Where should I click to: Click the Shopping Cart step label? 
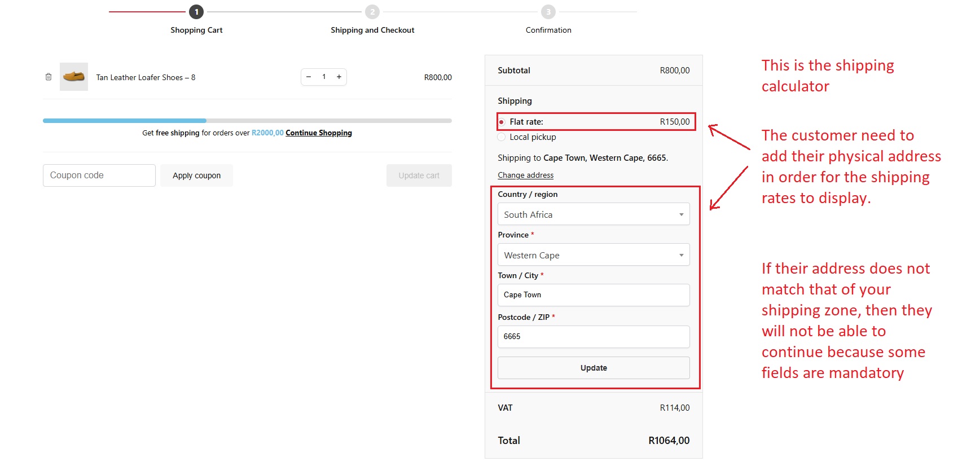[x=196, y=30]
